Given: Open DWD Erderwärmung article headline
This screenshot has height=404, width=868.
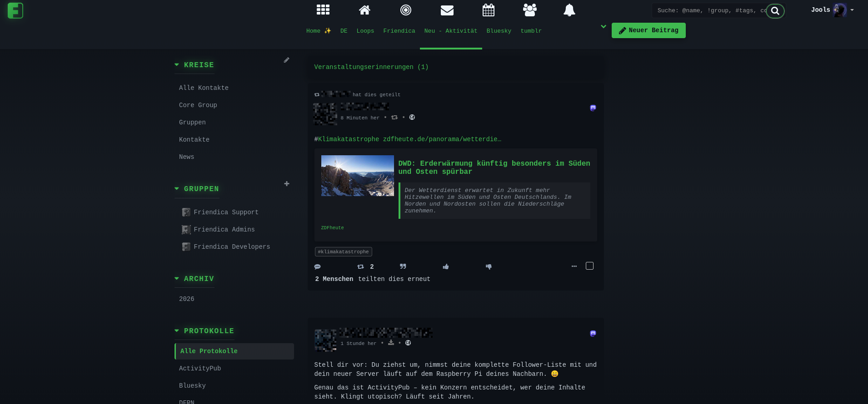Looking at the screenshot, I should (494, 168).
